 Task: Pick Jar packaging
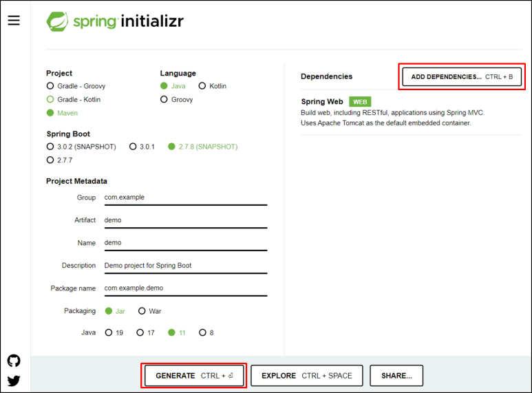(x=115, y=311)
